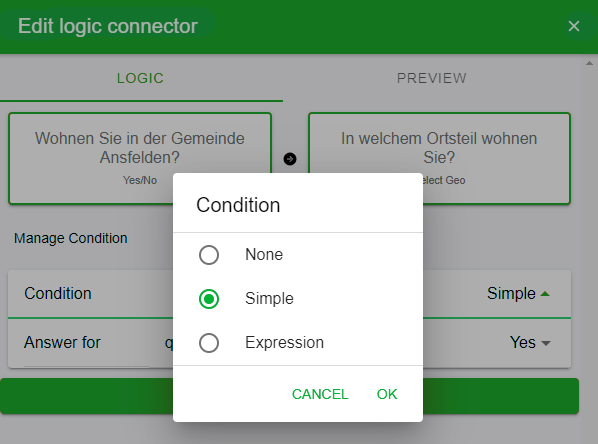Select the Expression radio option
Viewport: 598px width, 444px height.
(209, 343)
